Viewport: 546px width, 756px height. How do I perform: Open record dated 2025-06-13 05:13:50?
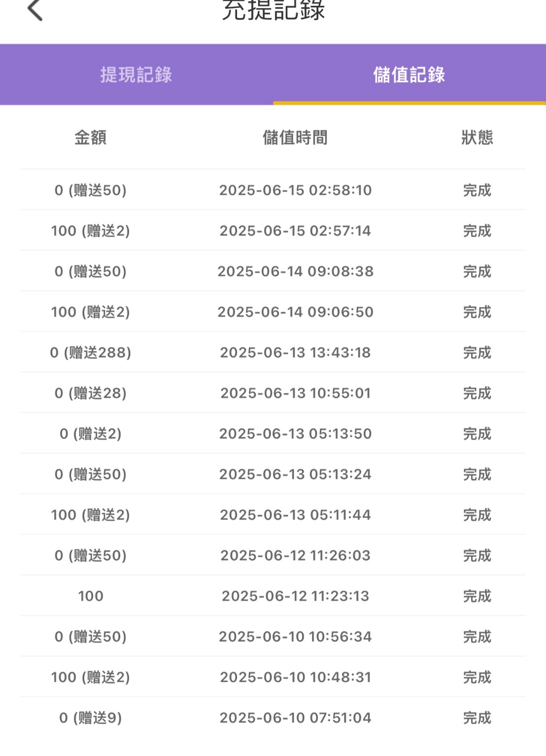(273, 433)
